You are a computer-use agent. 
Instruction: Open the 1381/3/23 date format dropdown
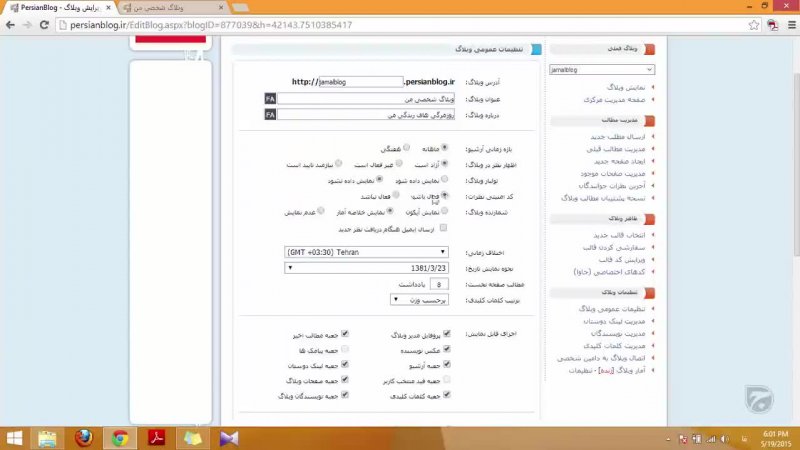pyautogui.click(x=366, y=268)
